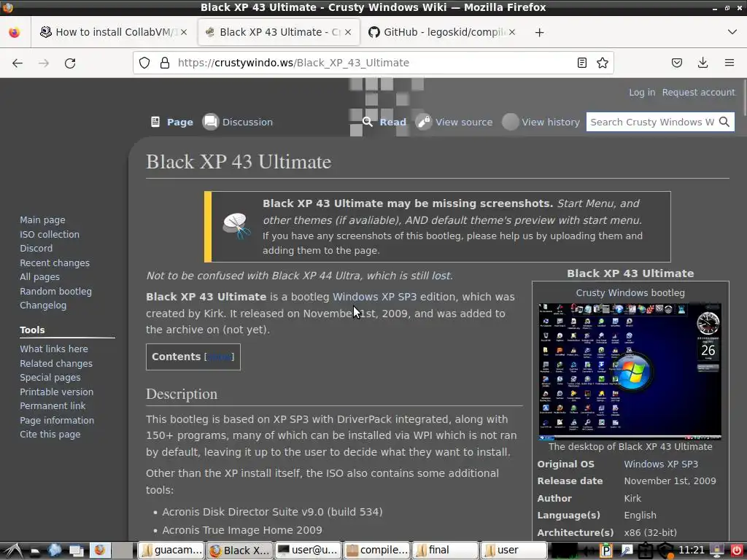Image resolution: width=747 pixels, height=560 pixels.
Task: Select the Page tab
Action: coord(180,122)
